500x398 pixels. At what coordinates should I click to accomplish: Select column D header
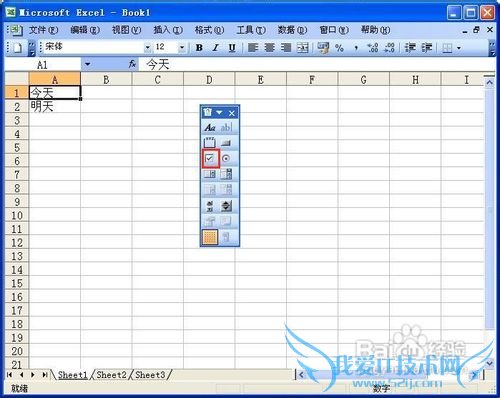(209, 80)
